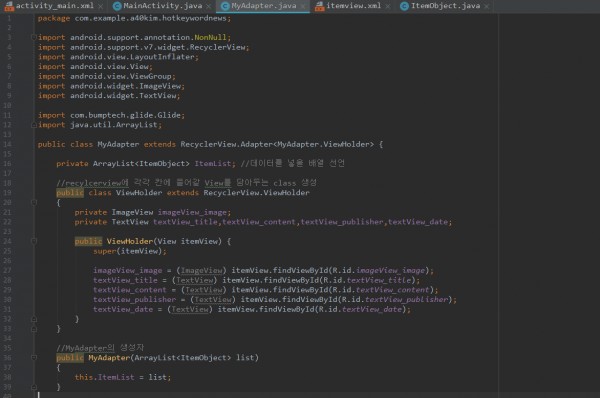Image resolution: width=600 pixels, height=398 pixels.
Task: Click the imageView_image field declaration
Action: tap(192, 212)
